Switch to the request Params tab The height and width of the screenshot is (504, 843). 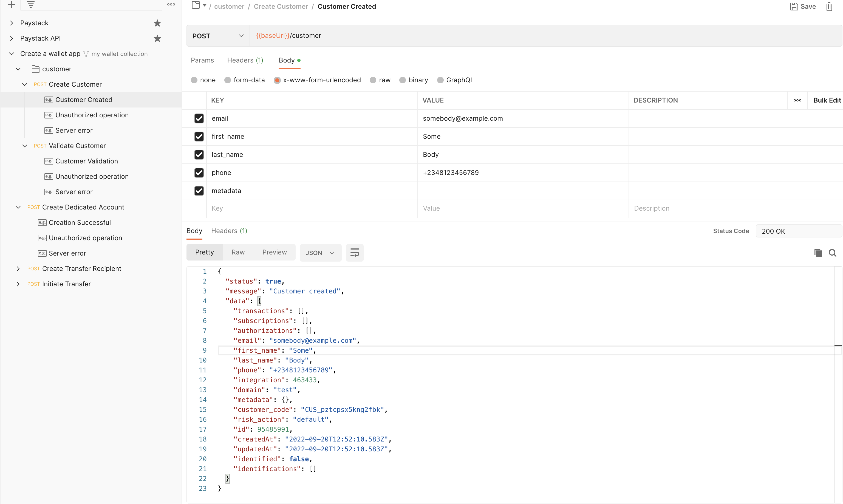[x=202, y=60]
